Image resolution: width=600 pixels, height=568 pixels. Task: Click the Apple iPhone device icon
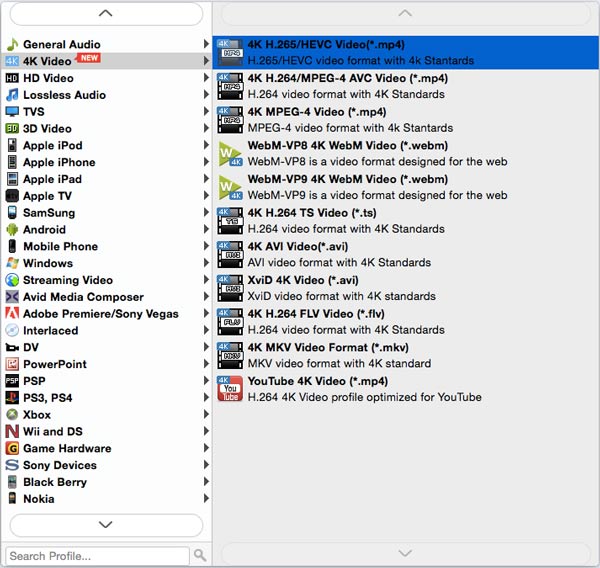point(12,162)
